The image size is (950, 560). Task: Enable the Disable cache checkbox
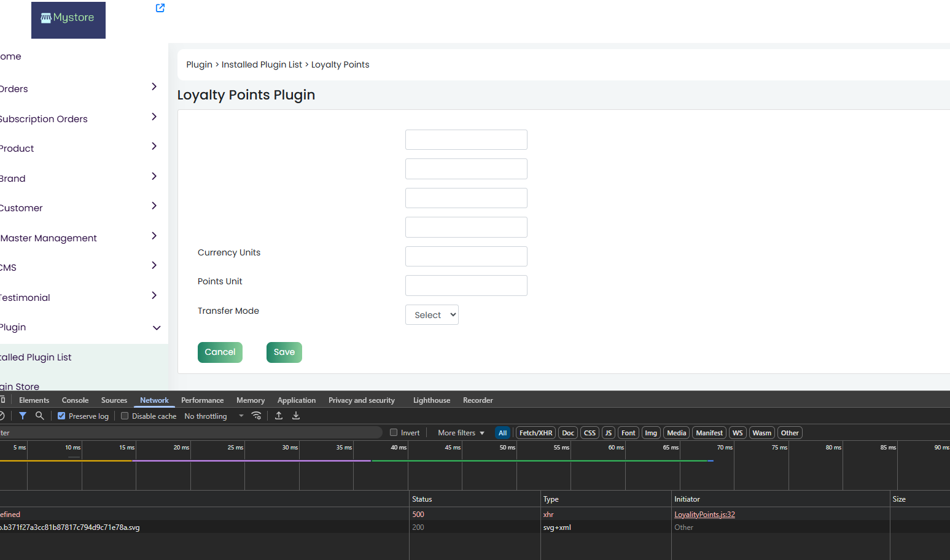pyautogui.click(x=125, y=416)
